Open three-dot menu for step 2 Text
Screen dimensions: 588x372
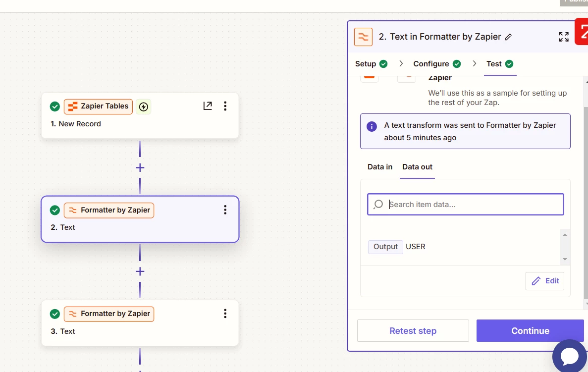pos(225,210)
